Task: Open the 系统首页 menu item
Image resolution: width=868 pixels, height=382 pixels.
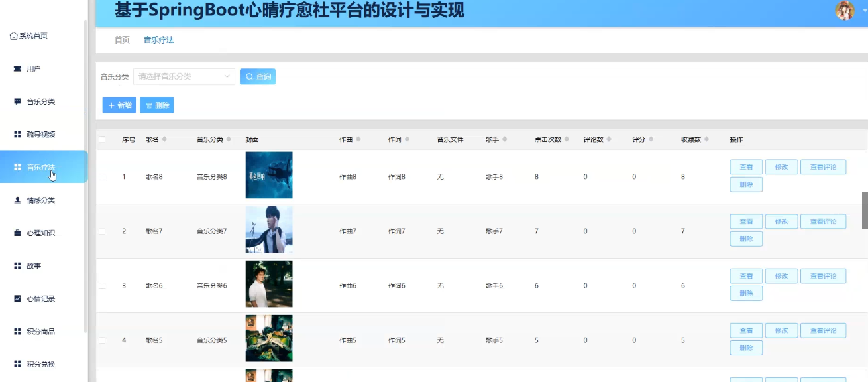Action: point(43,36)
